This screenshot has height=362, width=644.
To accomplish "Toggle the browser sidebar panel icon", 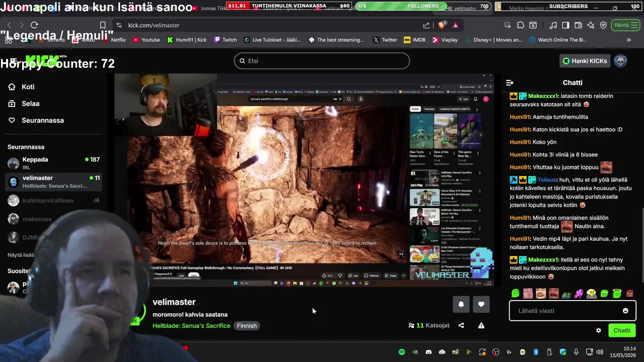I will [x=566, y=25].
